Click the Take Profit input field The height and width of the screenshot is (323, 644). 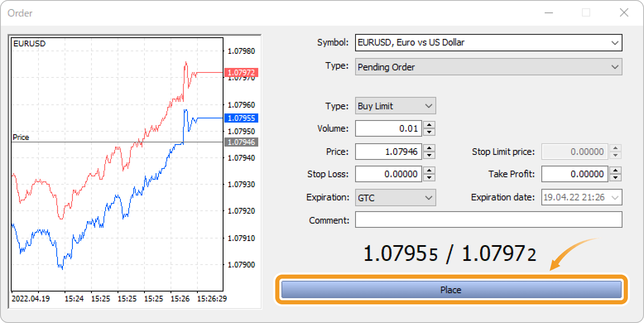(575, 174)
